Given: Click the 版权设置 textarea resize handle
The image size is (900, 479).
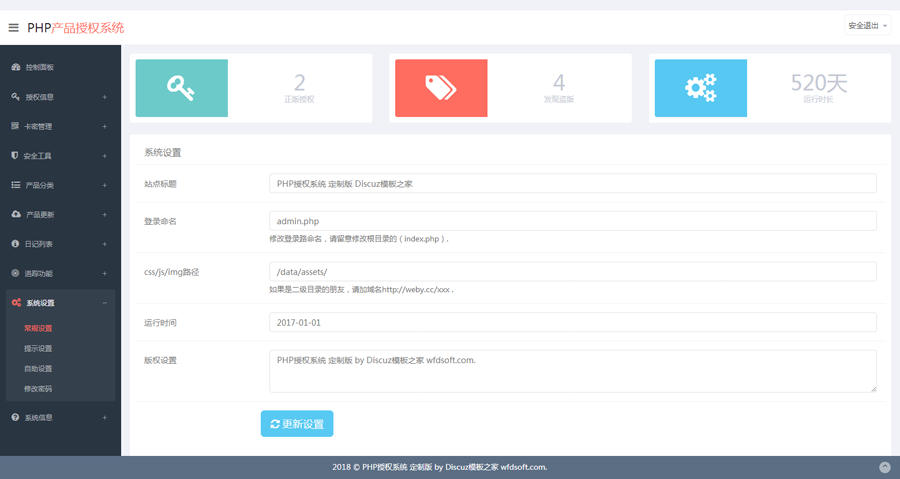Looking at the screenshot, I should tap(873, 389).
